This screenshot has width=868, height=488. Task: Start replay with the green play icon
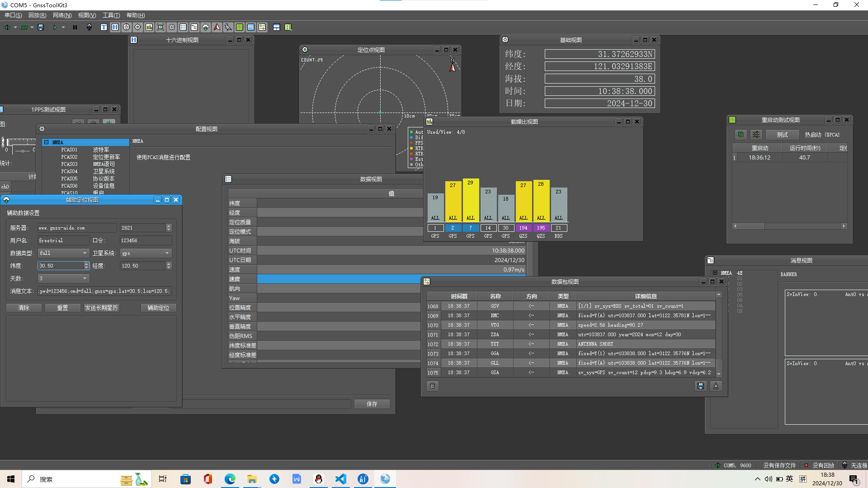[x=55, y=27]
